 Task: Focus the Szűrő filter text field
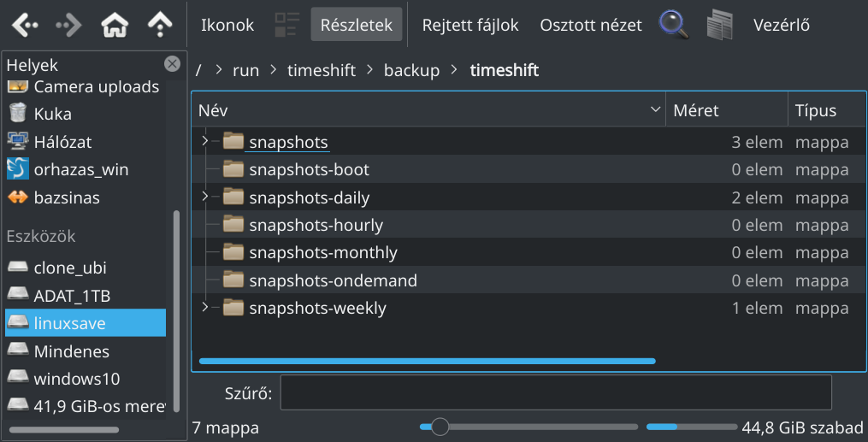coord(556,392)
